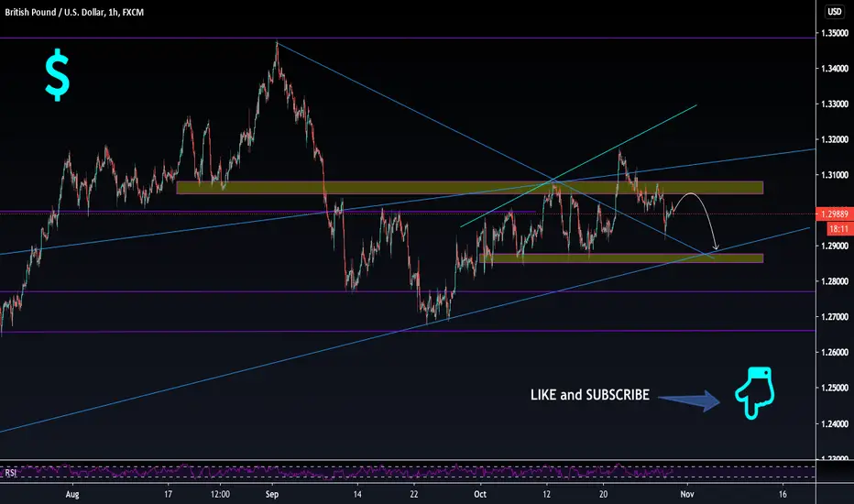The width and height of the screenshot is (854, 504).
Task: Click the Nov label on time axis
Action: 687,494
